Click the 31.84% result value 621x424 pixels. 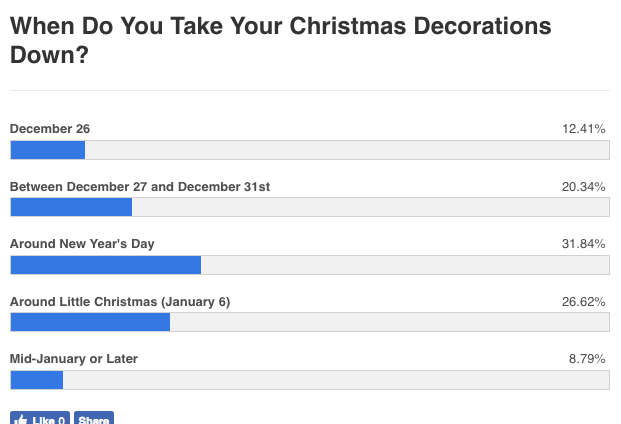[x=585, y=244]
